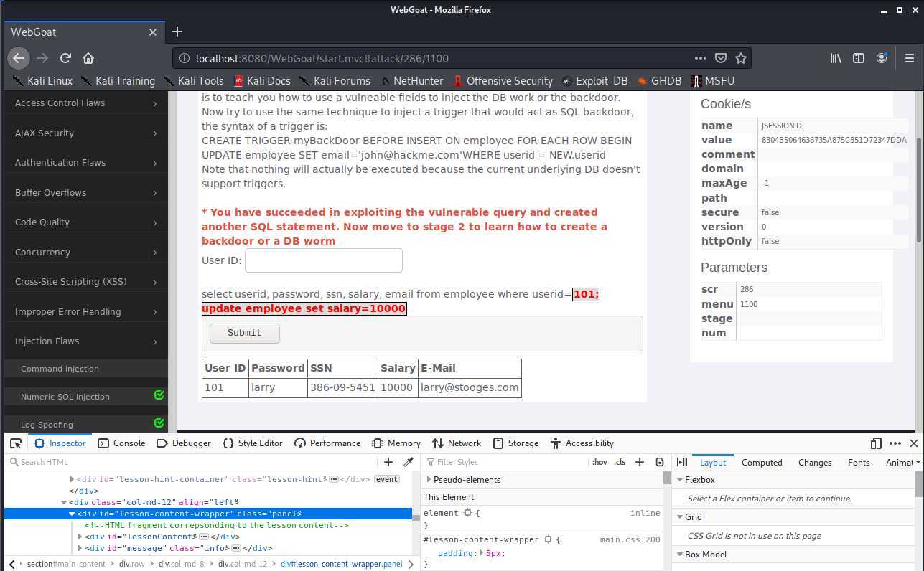This screenshot has width=924, height=571.
Task: Click the browser Back arrow button
Action: point(19,58)
